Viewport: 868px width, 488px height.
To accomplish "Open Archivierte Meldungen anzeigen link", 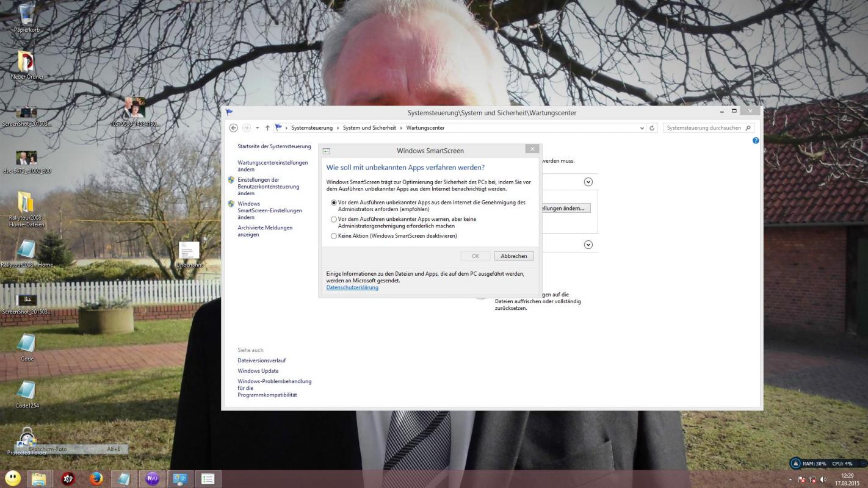I will 265,231.
